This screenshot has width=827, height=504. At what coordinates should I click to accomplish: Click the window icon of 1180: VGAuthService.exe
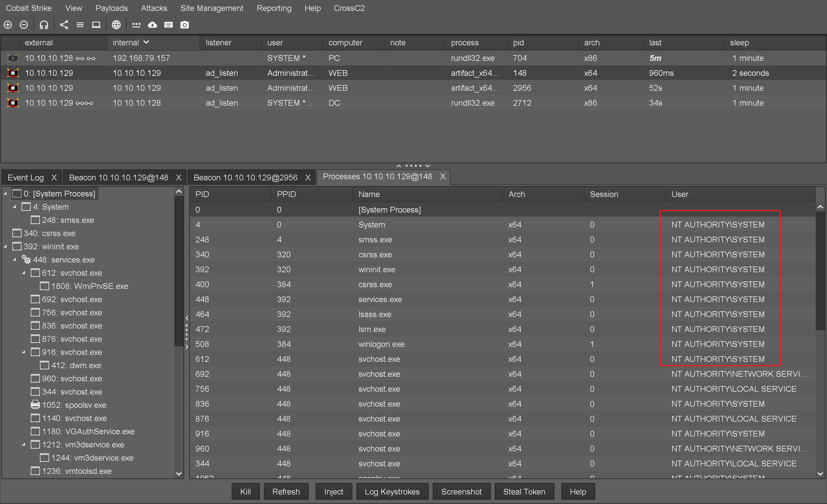[x=35, y=432]
